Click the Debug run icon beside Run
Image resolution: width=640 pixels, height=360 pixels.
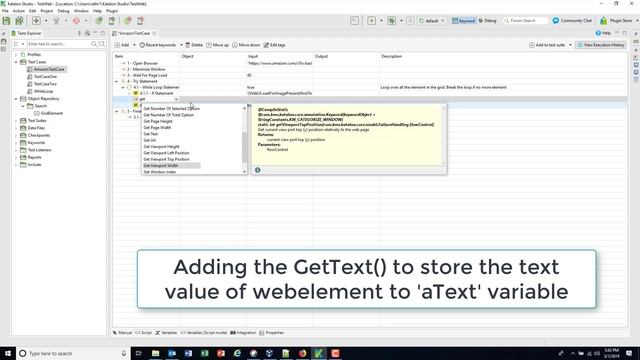point(391,20)
